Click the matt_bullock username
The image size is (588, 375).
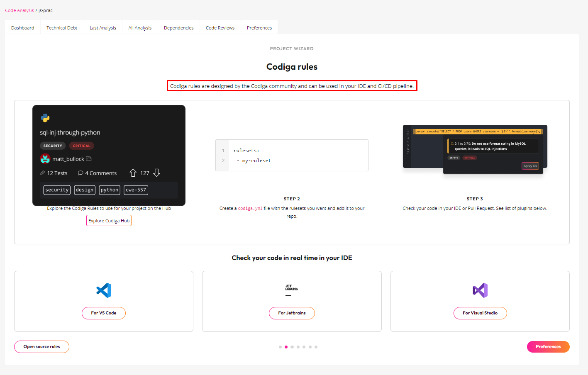click(68, 159)
